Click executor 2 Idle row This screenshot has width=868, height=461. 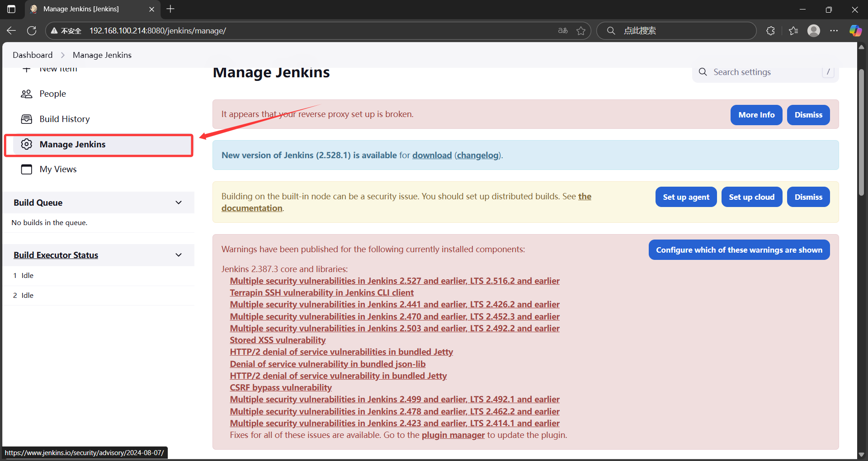[x=99, y=295]
